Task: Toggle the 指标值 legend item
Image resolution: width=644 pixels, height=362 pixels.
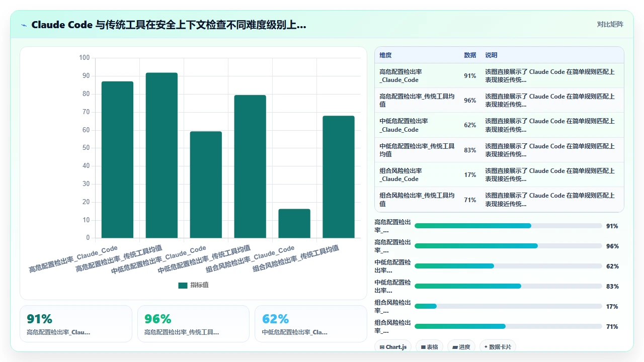Action: tap(193, 285)
